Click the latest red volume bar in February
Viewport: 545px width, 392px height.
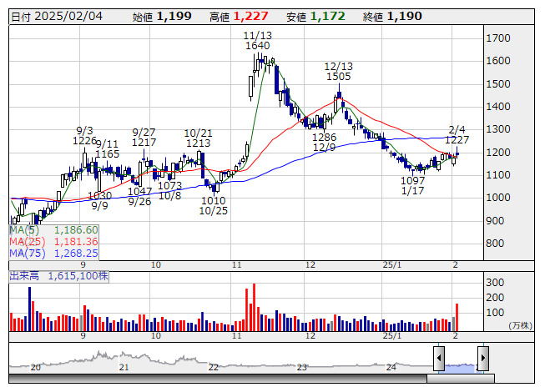coord(457,317)
